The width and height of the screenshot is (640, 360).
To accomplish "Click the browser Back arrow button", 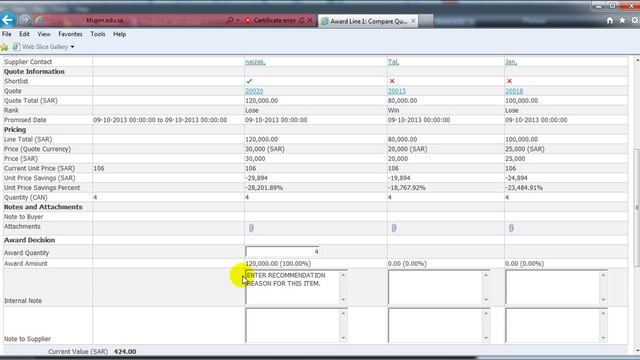I will click(x=8, y=20).
